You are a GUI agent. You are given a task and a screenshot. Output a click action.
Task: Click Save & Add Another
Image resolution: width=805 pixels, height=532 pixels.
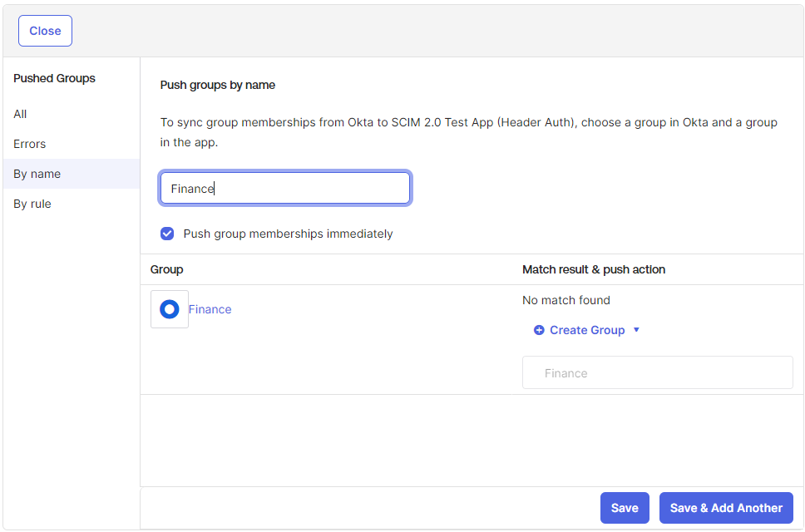click(726, 508)
